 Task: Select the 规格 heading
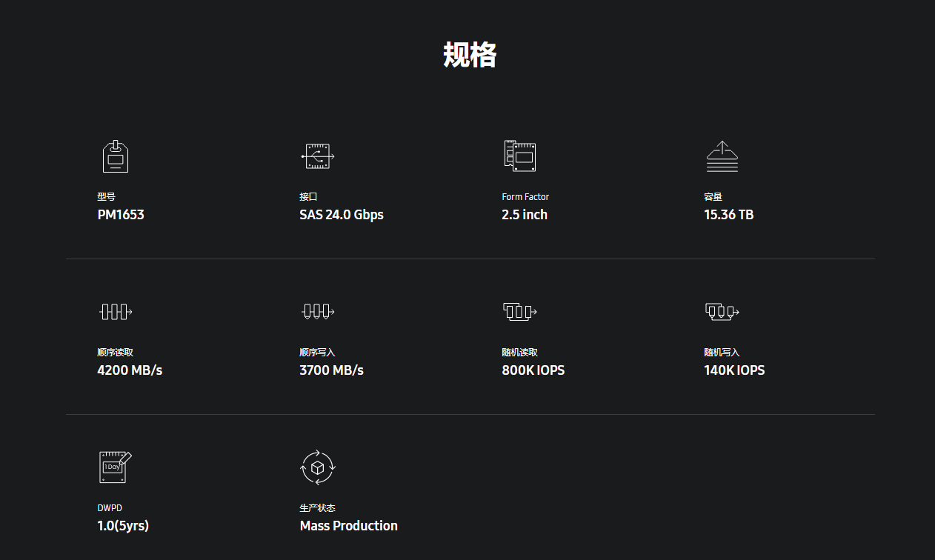(470, 55)
